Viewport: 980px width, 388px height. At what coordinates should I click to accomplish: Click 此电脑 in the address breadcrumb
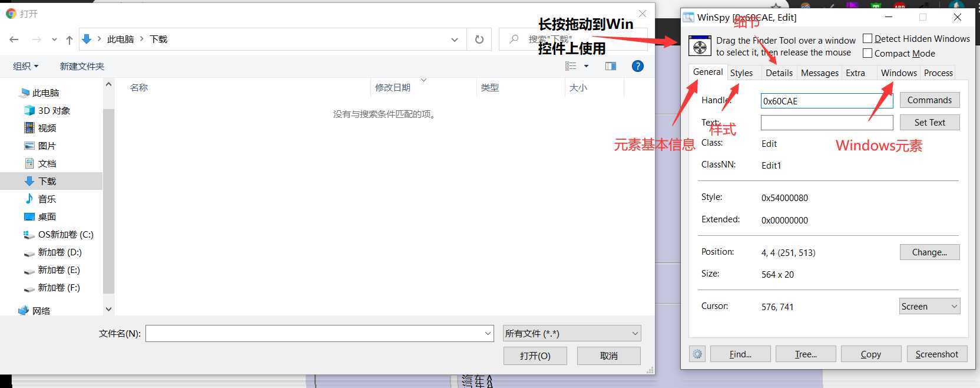click(121, 40)
